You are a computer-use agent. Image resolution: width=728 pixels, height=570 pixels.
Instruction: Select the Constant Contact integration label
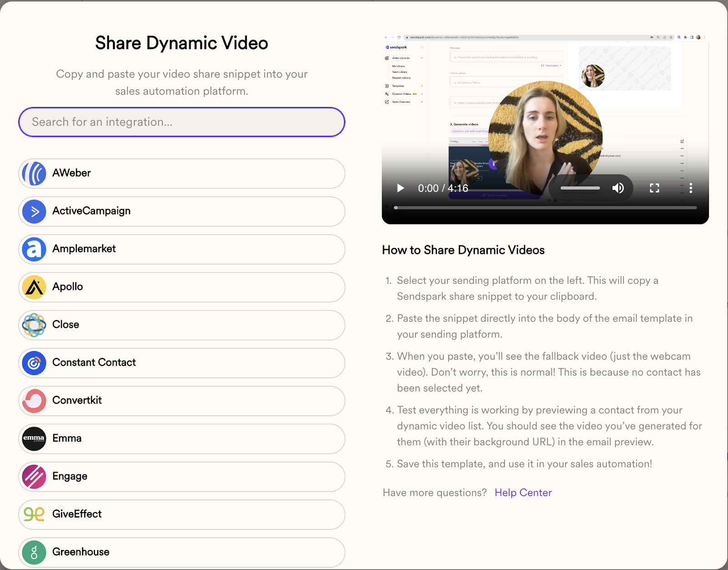pyautogui.click(x=94, y=362)
